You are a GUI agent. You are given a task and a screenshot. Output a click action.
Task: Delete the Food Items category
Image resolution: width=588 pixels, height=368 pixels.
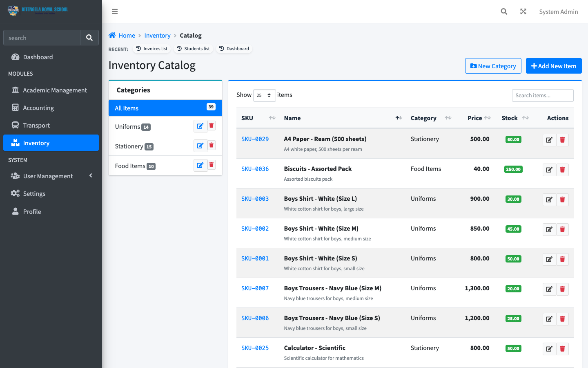click(x=212, y=165)
